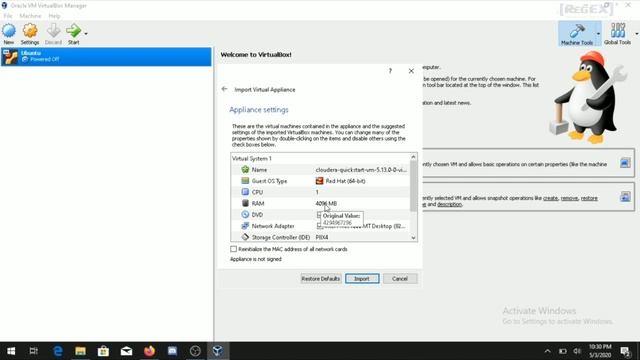Open the 'remove' snapshot link
640x360 pixels.
(x=569, y=198)
